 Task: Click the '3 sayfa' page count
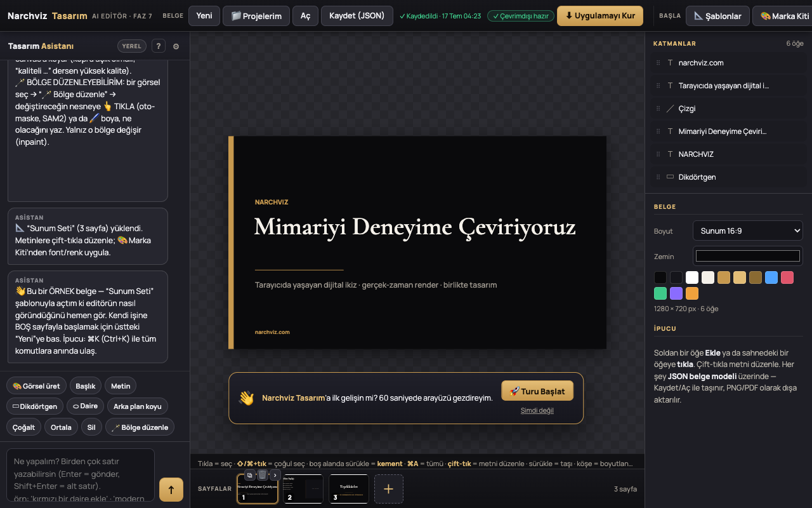[625, 489]
